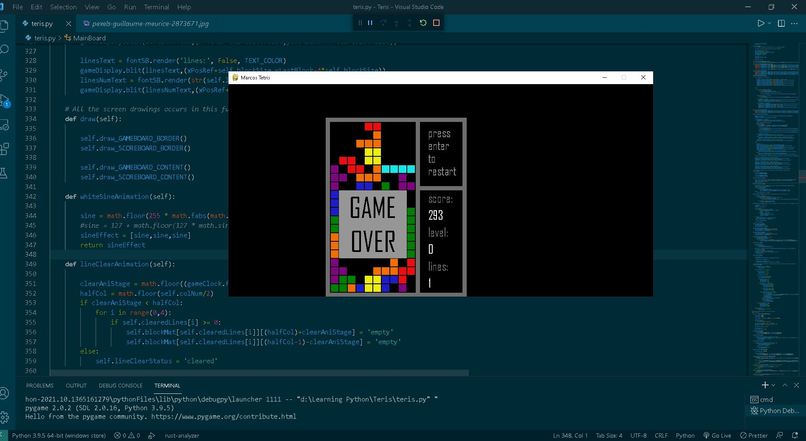The height and width of the screenshot is (441, 806).
Task: Open the Explorer view in activity bar
Action: coord(4,26)
